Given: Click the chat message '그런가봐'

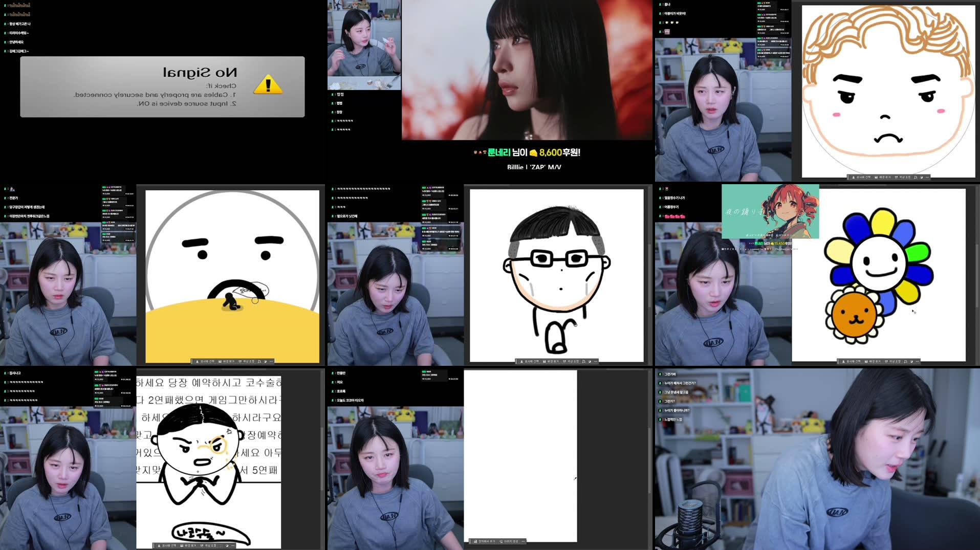Looking at the screenshot, I should 670,374.
